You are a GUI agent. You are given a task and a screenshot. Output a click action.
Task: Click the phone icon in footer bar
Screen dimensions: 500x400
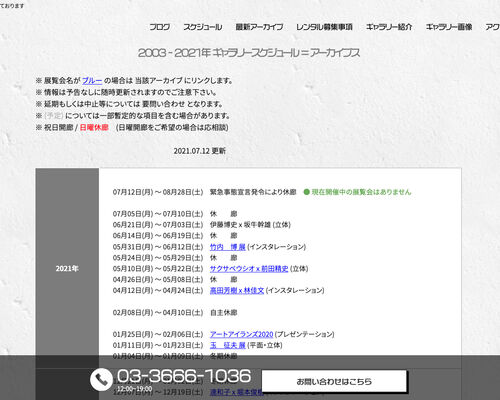click(x=101, y=379)
